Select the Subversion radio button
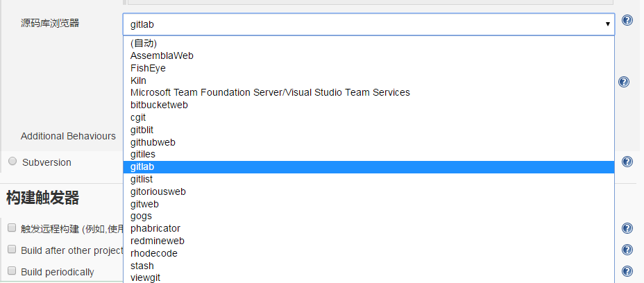644x283 pixels. (x=12, y=162)
